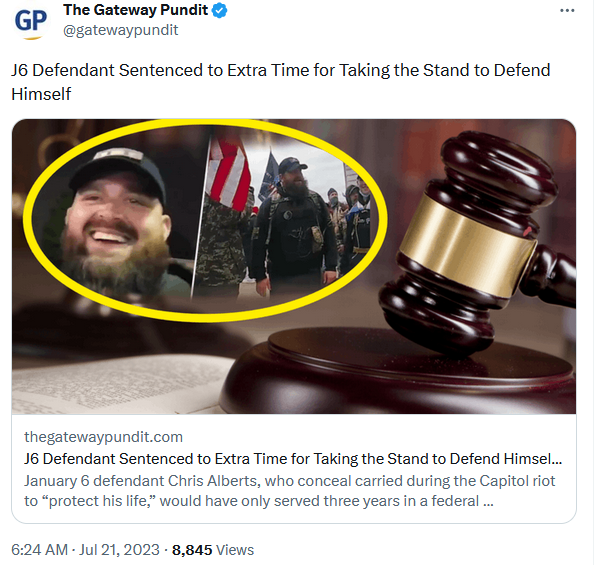The image size is (596, 565).
Task: Open the GP profile avatar
Action: click(x=31, y=21)
